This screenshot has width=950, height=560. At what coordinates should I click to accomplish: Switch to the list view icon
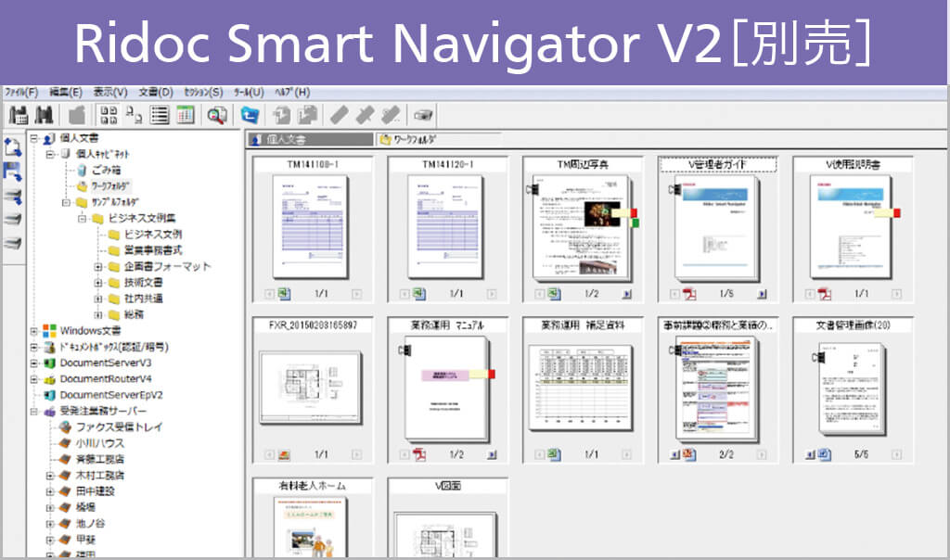pos(160,116)
